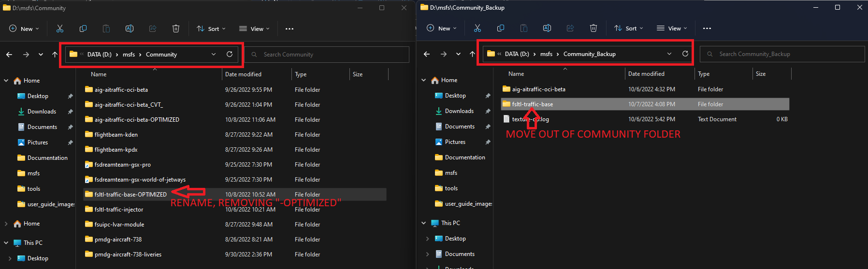This screenshot has height=269, width=868.
Task: Open user_guide_images in Community window sidebar
Action: (x=51, y=204)
